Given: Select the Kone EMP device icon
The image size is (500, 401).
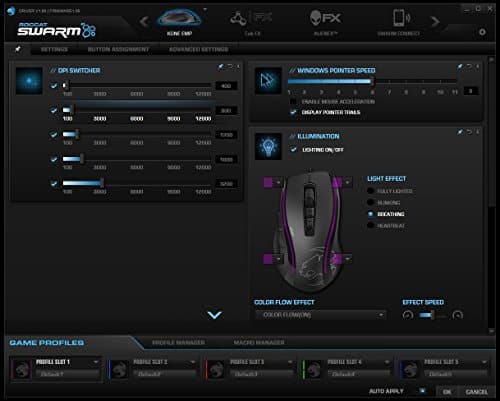Looking at the screenshot, I should [x=179, y=18].
